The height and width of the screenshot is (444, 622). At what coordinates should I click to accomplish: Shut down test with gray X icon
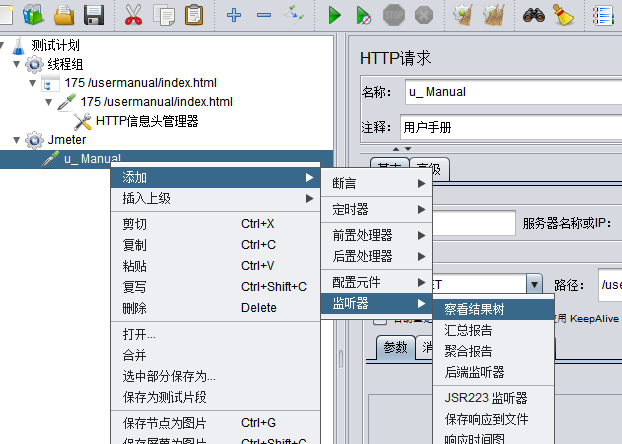(x=424, y=15)
